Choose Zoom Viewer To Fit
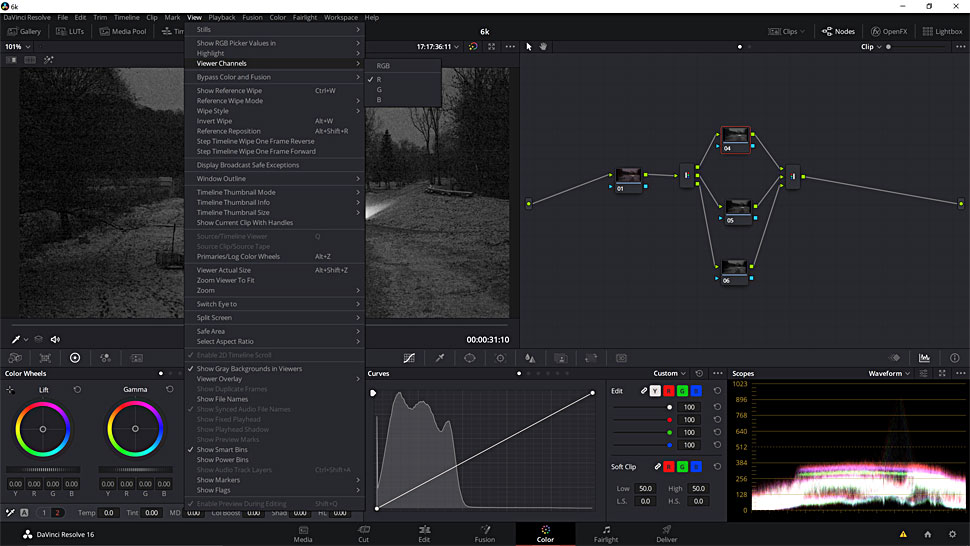The image size is (970, 546). tap(275, 280)
